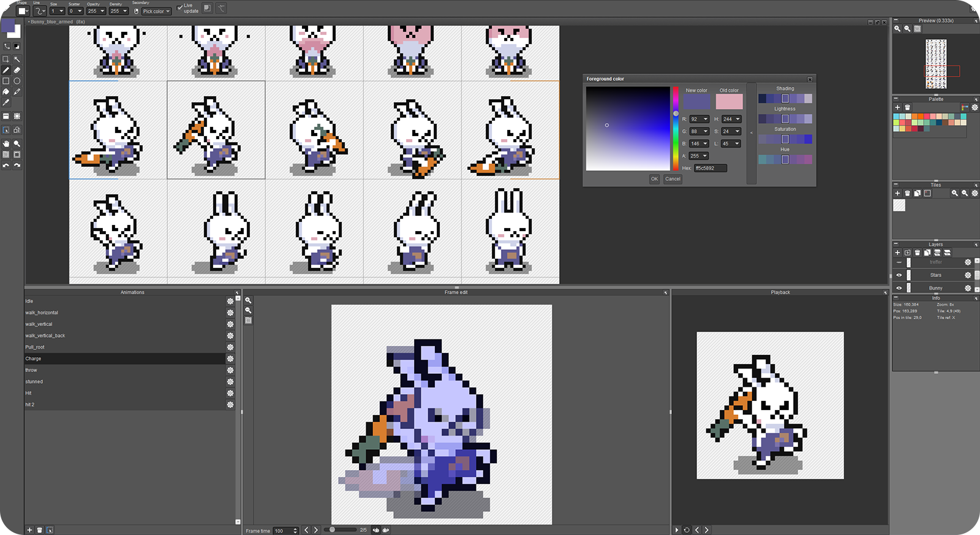980x535 pixels.
Task: Click the Undo arrow icon
Action: (6, 165)
